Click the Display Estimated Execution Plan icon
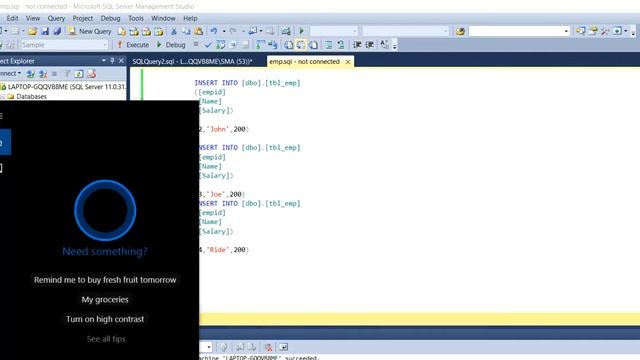This screenshot has height=360, width=640. tap(221, 45)
